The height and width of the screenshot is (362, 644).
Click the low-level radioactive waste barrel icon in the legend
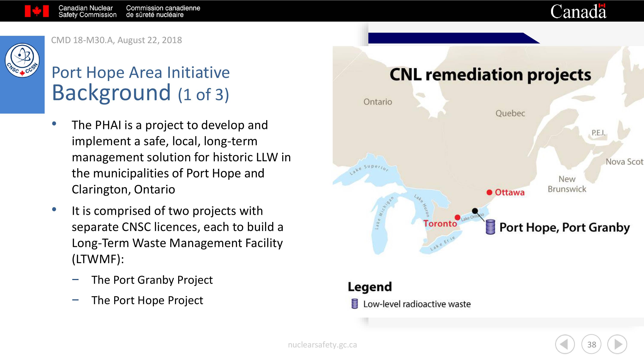click(354, 303)
